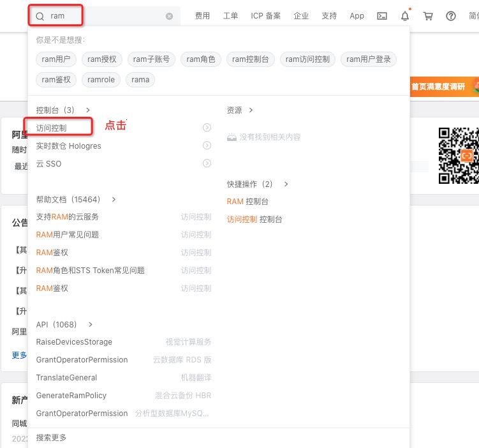Click the arrow icon beside 访问控制
This screenshot has width=479, height=448.
click(207, 128)
